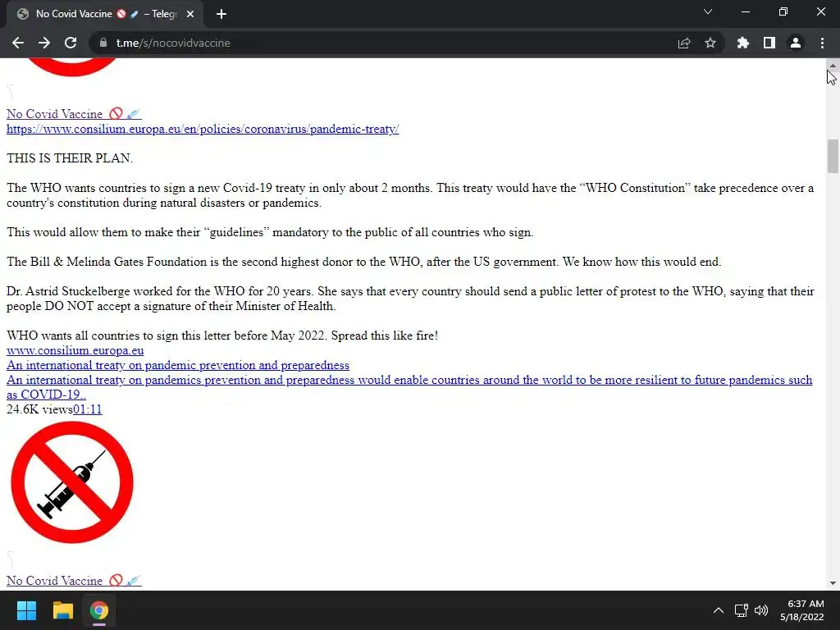Open the 01:11 post timestamp link
840x630 pixels.
click(x=87, y=409)
